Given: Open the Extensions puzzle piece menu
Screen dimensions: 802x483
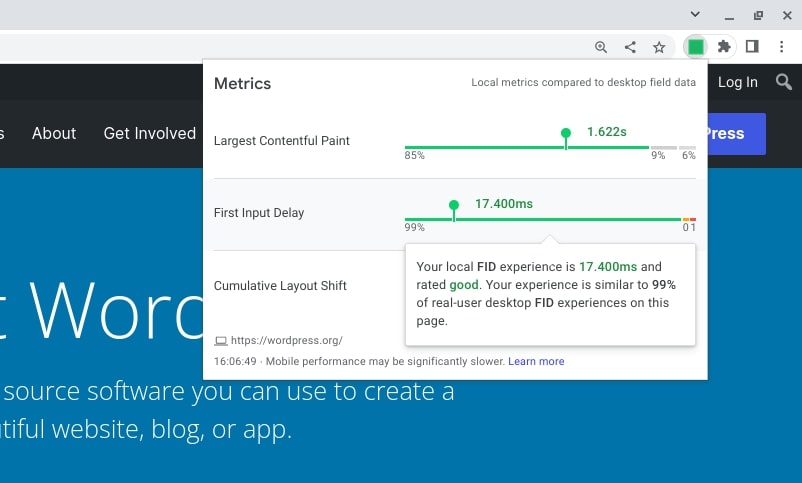Looking at the screenshot, I should coord(724,47).
